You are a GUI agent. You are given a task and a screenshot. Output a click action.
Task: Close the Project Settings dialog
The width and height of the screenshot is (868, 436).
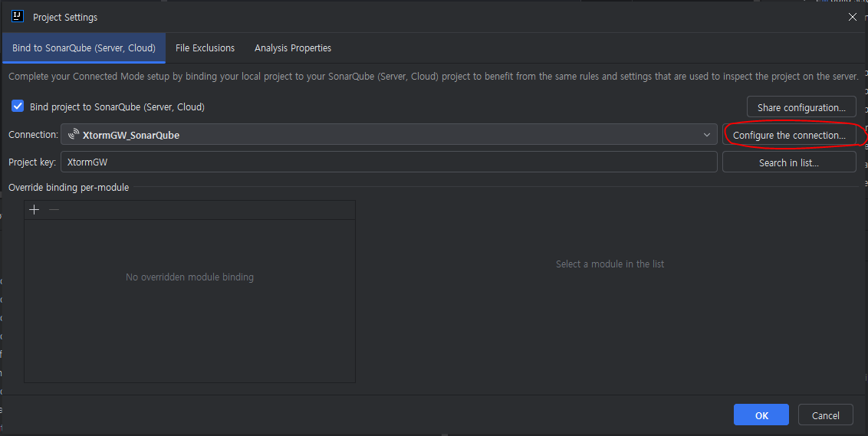(x=853, y=17)
